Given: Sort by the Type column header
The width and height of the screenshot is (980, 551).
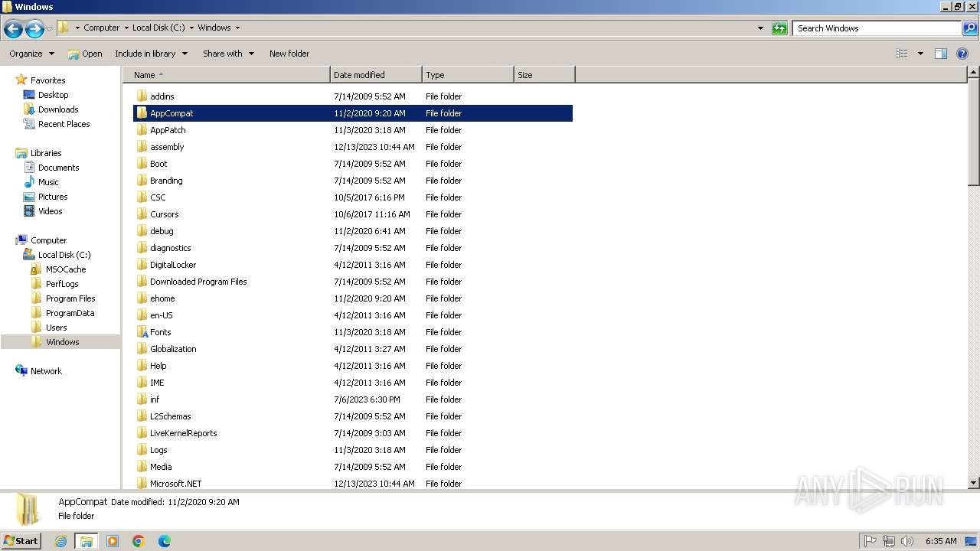Looking at the screenshot, I should pyautogui.click(x=468, y=75).
